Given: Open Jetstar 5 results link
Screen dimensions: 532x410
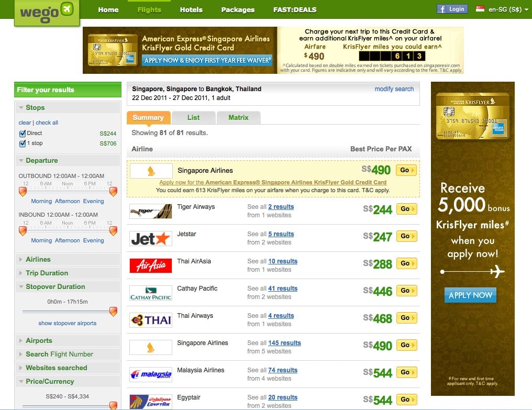Looking at the screenshot, I should [x=281, y=234].
